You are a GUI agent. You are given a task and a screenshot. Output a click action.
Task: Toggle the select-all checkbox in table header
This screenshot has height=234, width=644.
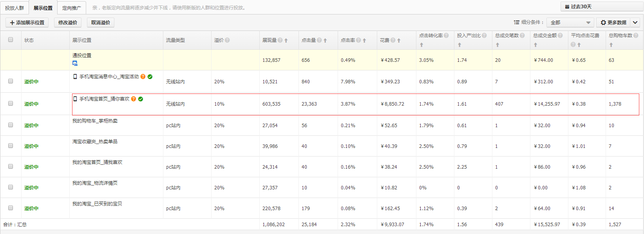tap(11, 40)
